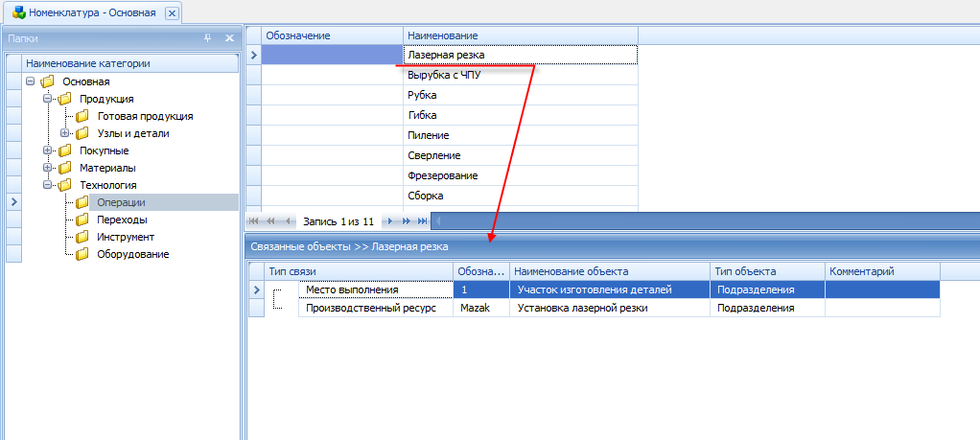Screen dimensions: 980x440
Task: Select Готовая продукция tree item
Action: coord(145,116)
